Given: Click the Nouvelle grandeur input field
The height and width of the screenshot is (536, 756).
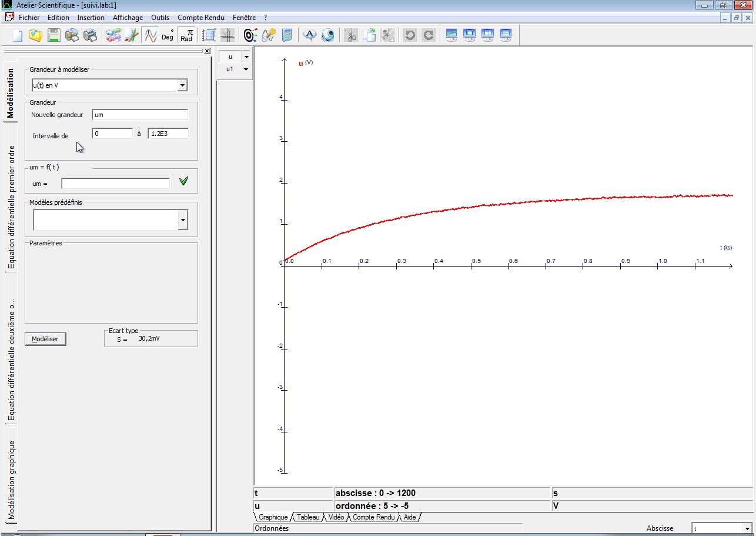Looking at the screenshot, I should (x=140, y=115).
